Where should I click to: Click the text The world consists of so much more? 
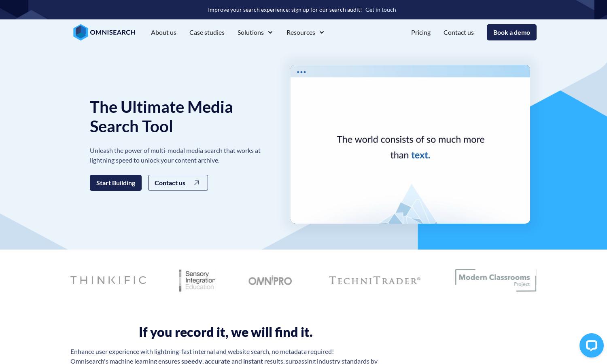click(411, 140)
